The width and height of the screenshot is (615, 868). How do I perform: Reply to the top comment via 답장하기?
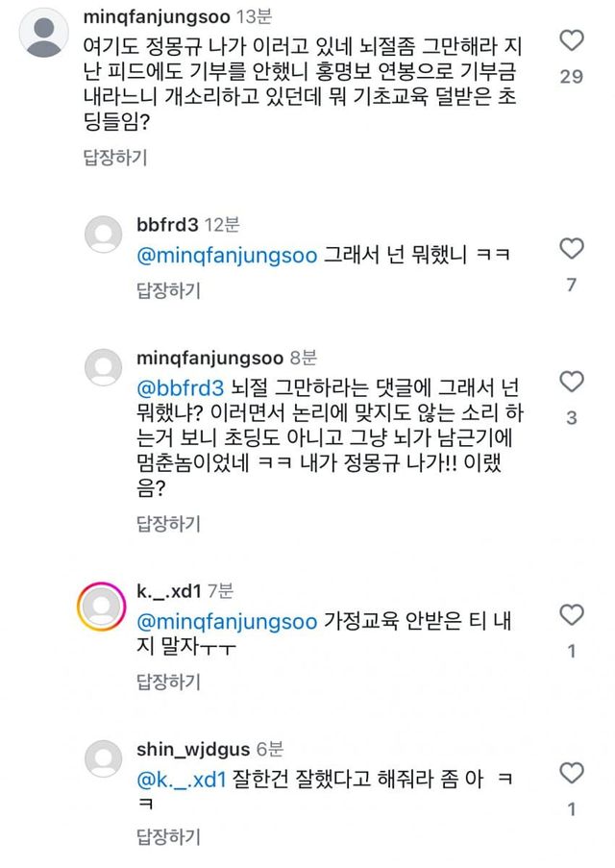click(x=114, y=159)
